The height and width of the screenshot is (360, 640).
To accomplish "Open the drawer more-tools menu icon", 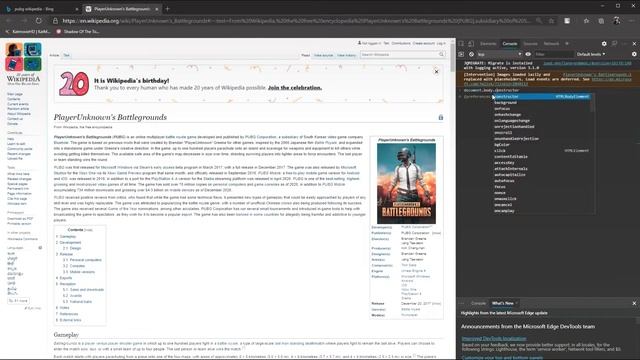I will coord(462,303).
